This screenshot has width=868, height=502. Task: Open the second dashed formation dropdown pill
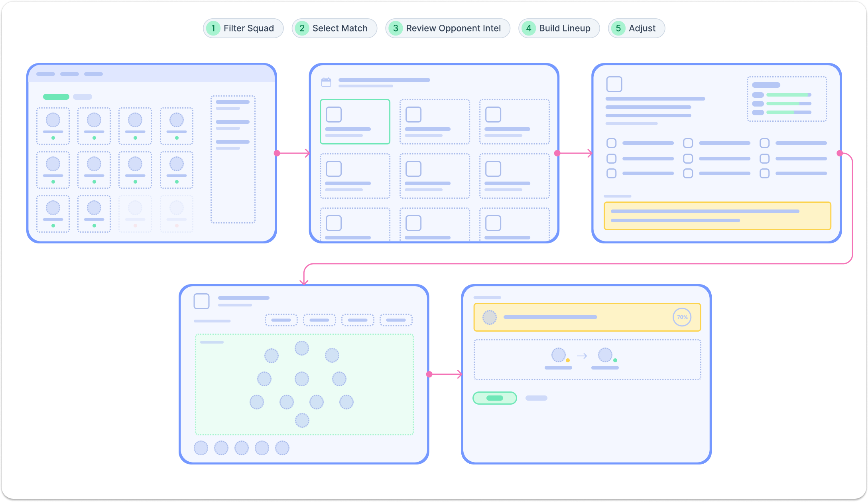319,320
